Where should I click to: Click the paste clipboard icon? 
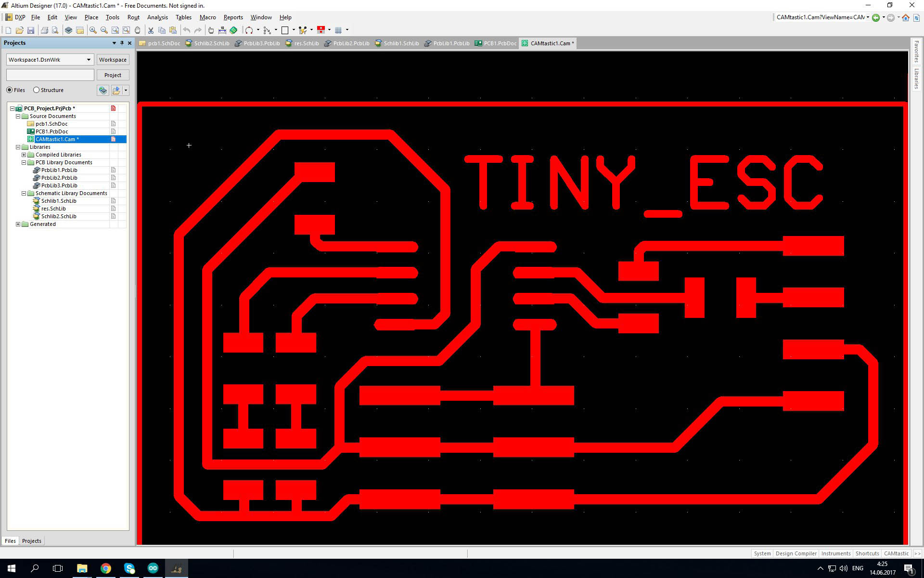tap(173, 30)
